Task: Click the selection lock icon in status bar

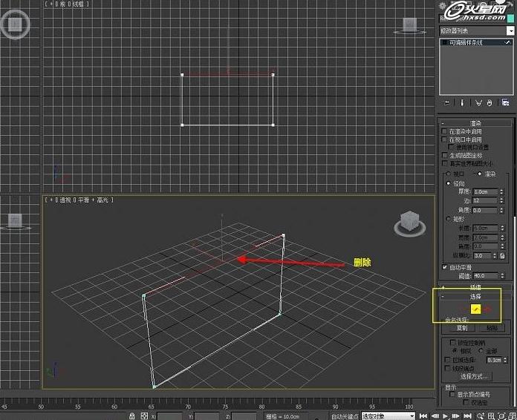Action: click(132, 416)
